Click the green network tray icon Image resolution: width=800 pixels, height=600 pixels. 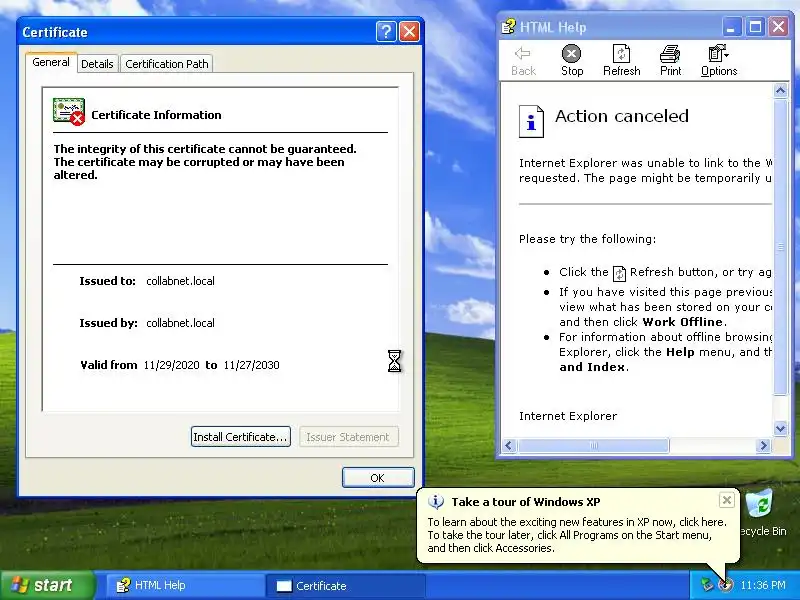pos(707,584)
